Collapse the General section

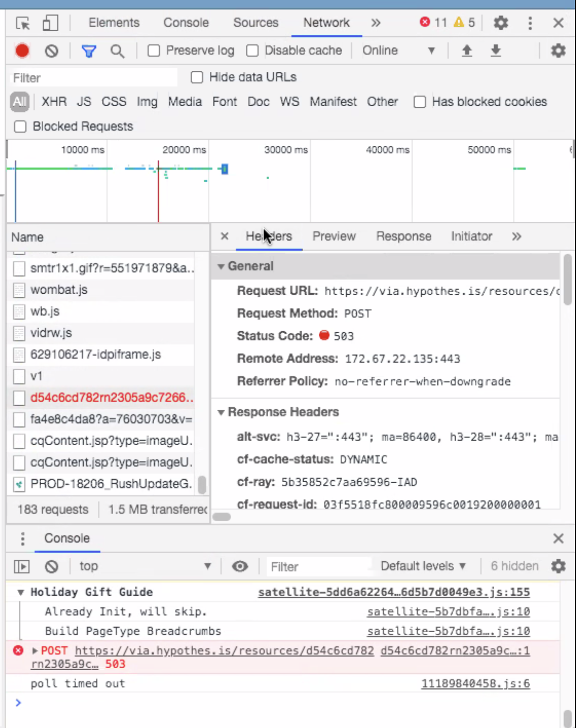[221, 267]
